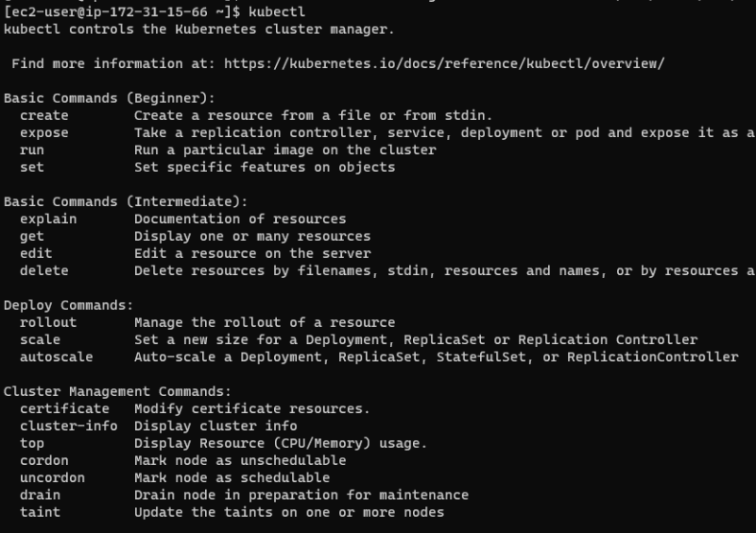Click the 'get' command entry
The image size is (756, 533).
point(31,235)
